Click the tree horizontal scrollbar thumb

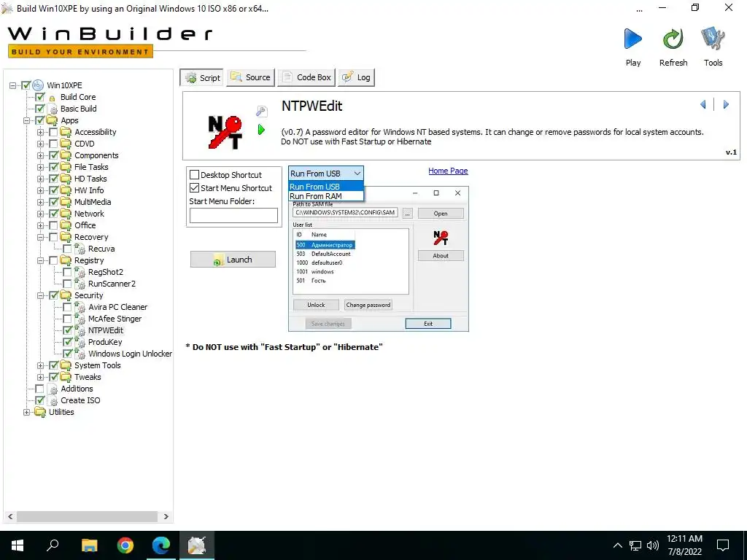coord(88,517)
